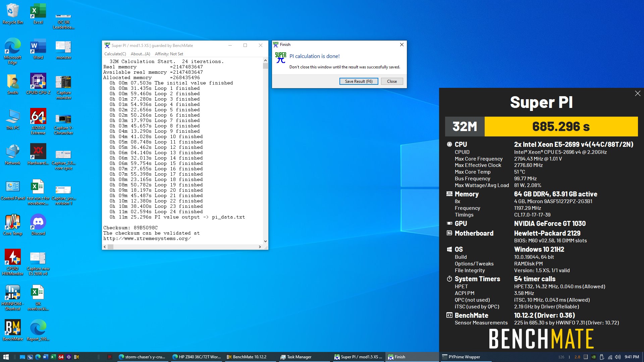Switch to BenchMate 10.12.2 taskbar window
The width and height of the screenshot is (644, 362).
[x=250, y=357]
